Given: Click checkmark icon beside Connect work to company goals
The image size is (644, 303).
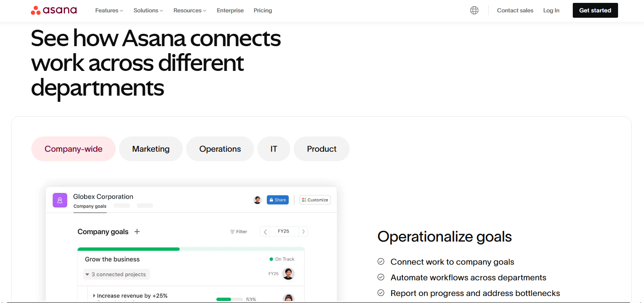Looking at the screenshot, I should click(x=381, y=261).
